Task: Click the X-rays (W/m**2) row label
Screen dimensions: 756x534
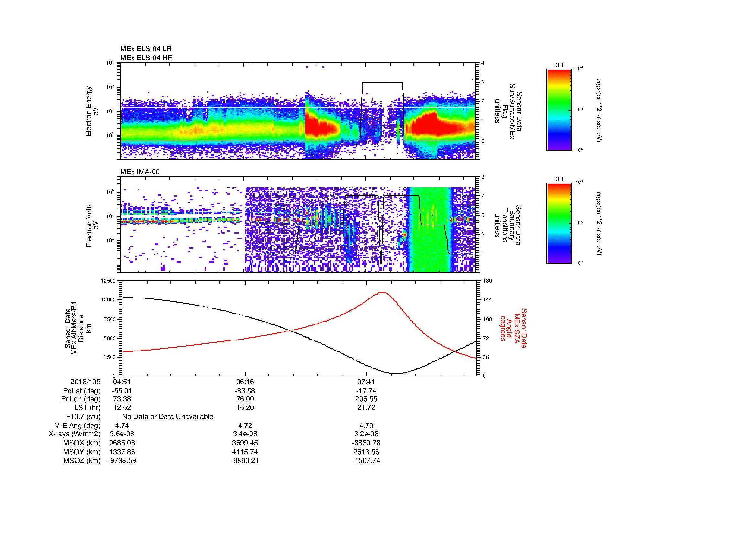Action: click(x=74, y=434)
